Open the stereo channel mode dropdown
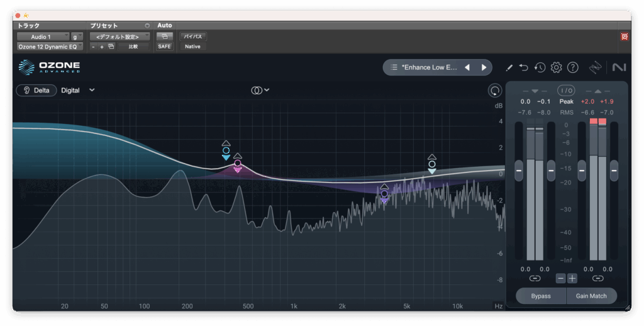644x326 pixels. pyautogui.click(x=260, y=90)
